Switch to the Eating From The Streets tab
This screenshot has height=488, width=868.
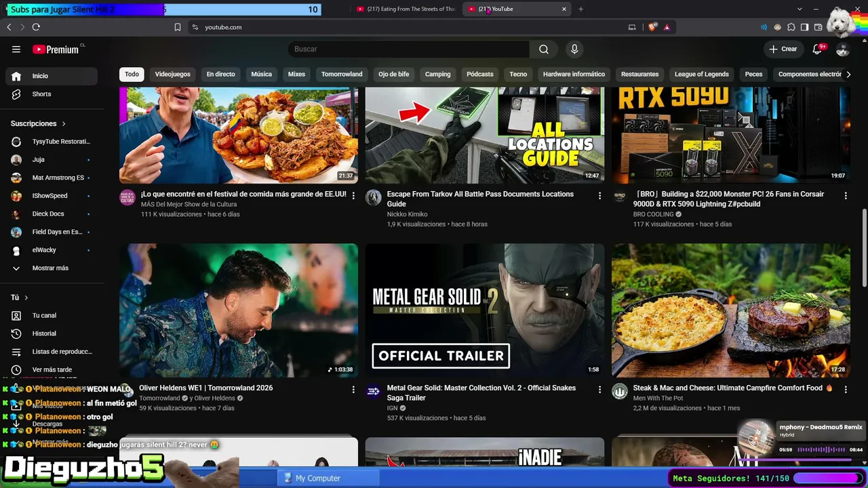click(407, 9)
